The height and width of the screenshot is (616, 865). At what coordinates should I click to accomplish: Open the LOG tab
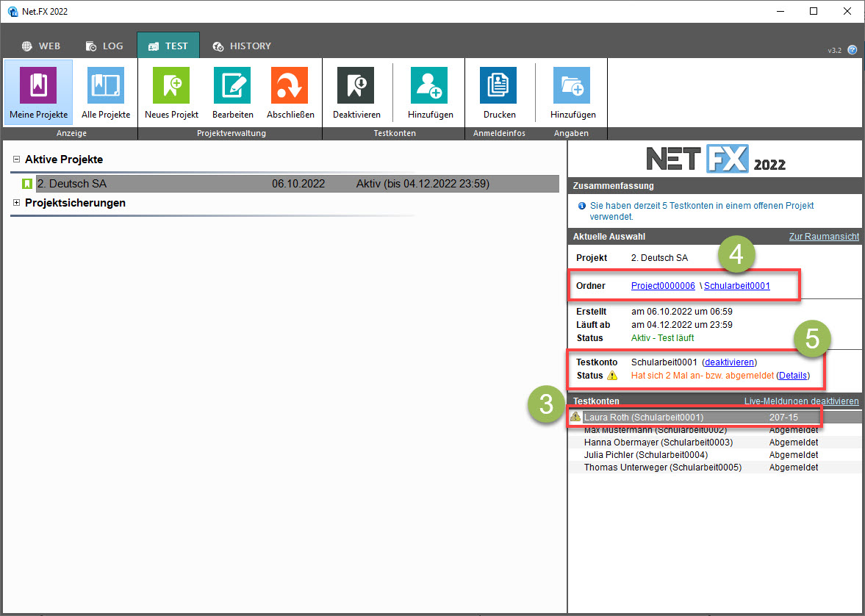coord(104,46)
